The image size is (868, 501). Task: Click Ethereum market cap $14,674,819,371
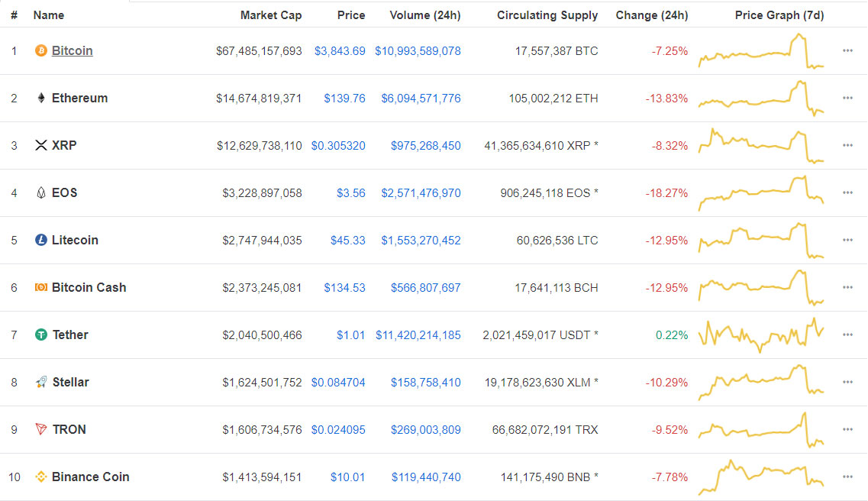click(259, 98)
